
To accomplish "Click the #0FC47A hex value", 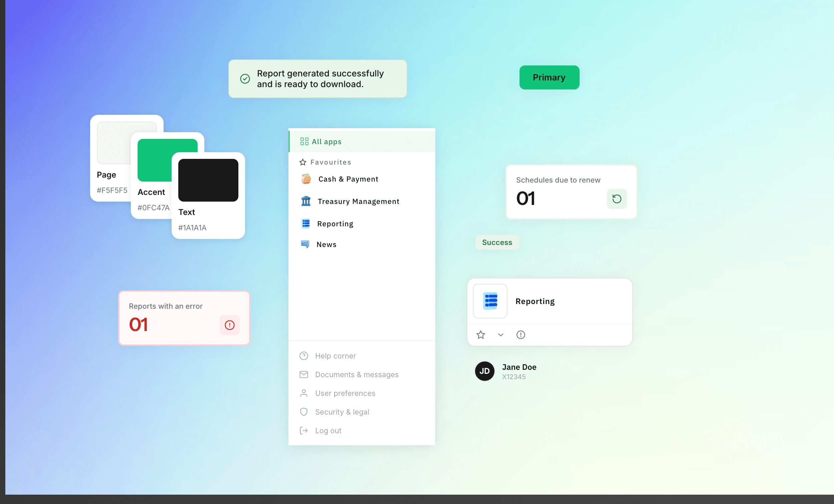I will click(x=153, y=208).
